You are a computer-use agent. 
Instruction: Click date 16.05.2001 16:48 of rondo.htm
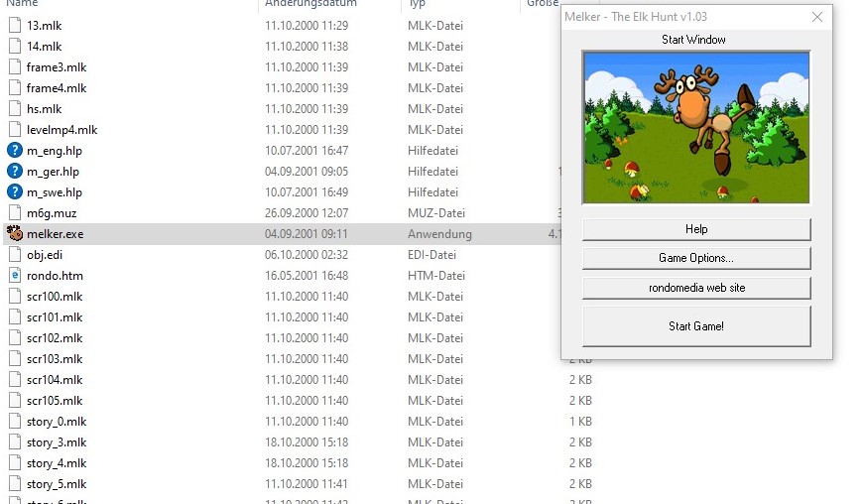coord(307,276)
